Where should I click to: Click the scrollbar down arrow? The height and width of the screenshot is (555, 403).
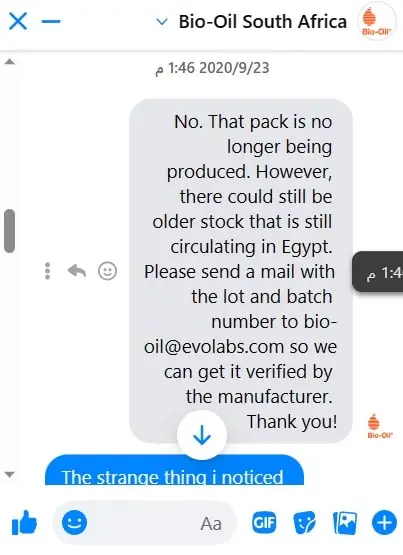[x=10, y=474]
